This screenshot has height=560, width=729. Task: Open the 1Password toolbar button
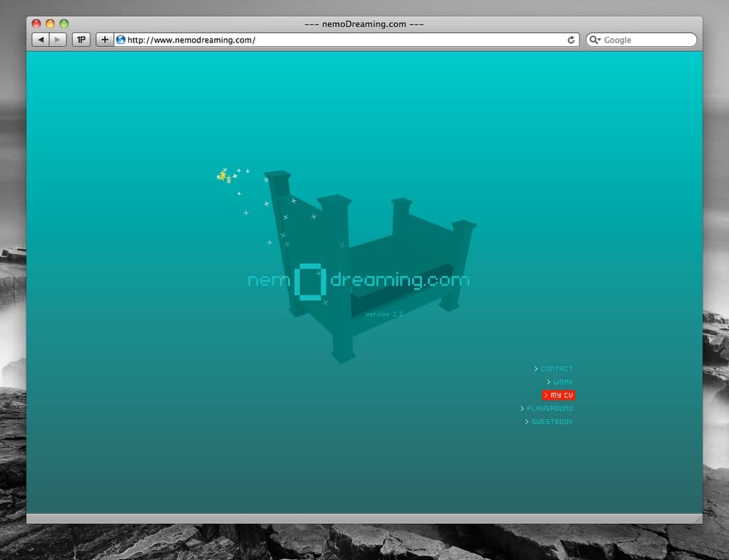click(81, 40)
